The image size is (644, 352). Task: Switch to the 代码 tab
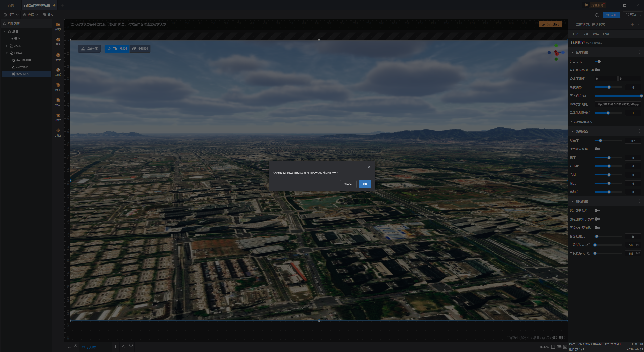(606, 34)
